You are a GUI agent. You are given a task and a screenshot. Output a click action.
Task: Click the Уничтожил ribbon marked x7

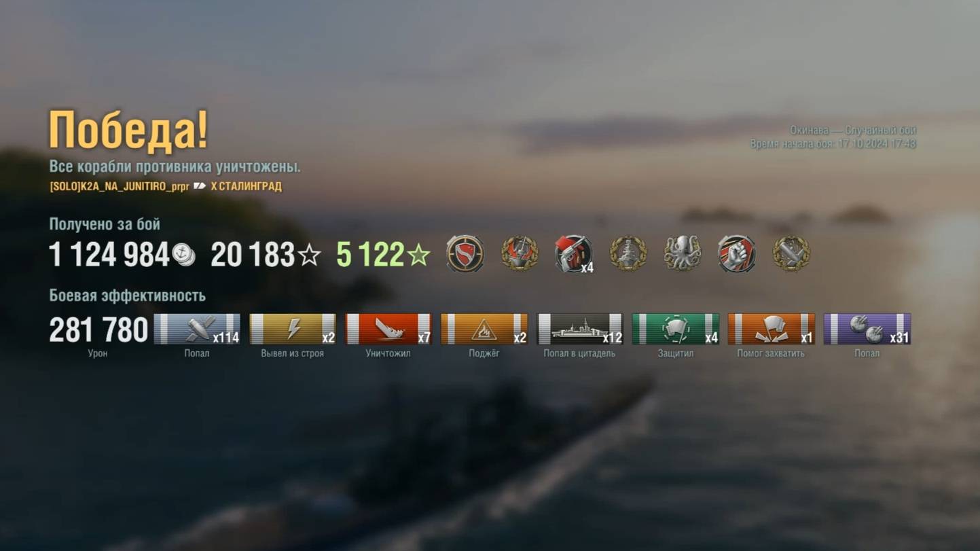click(x=388, y=329)
